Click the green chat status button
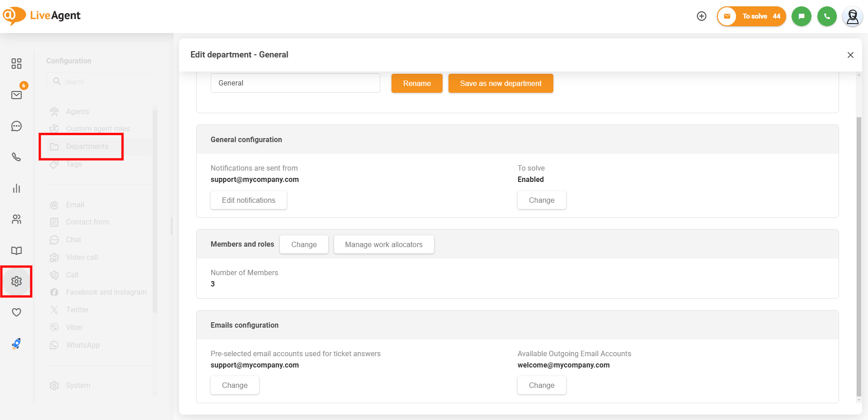Viewport: 868px width, 420px height. [x=801, y=16]
